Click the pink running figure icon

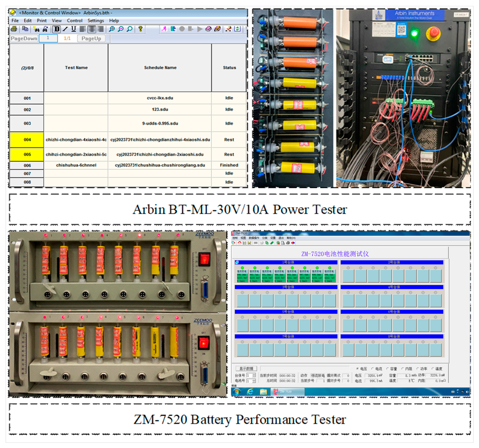click(x=164, y=29)
